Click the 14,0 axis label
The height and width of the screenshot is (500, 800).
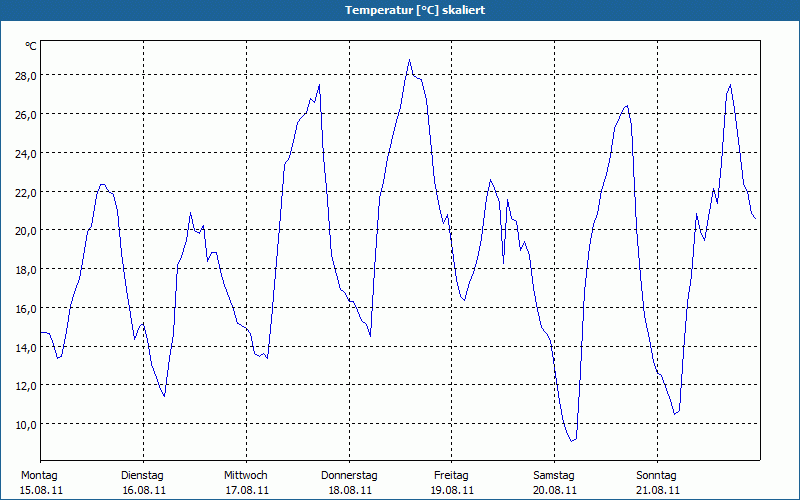25,347
